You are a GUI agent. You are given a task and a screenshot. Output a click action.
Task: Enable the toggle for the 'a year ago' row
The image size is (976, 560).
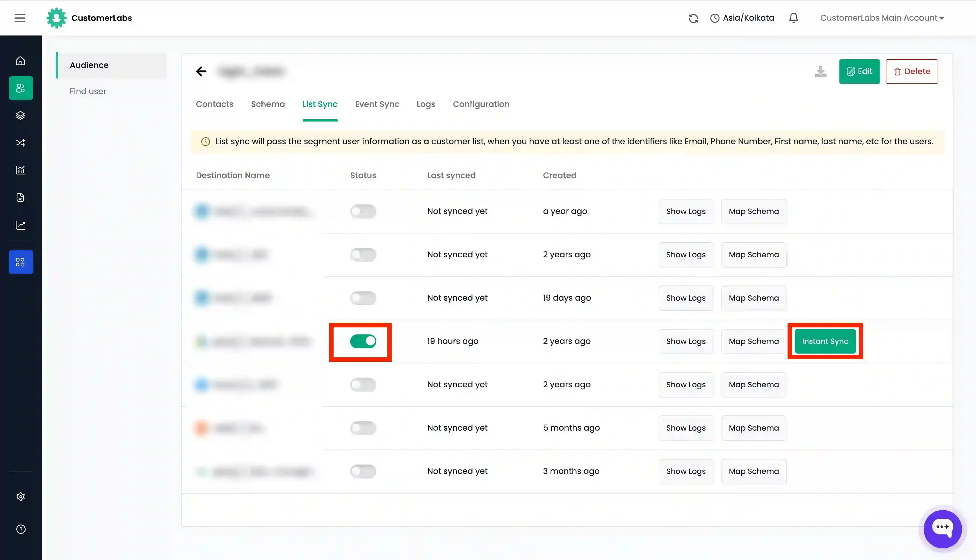(363, 211)
